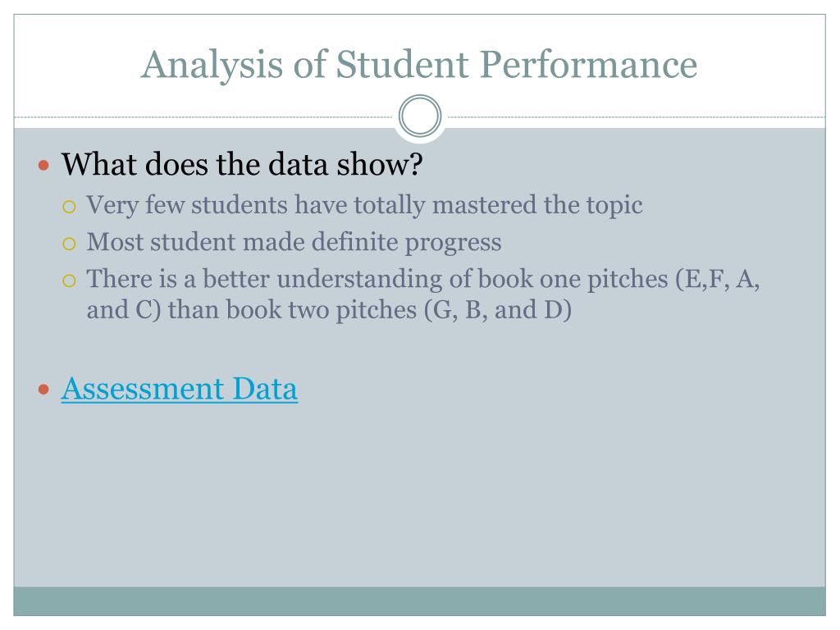Click the slide title Analysis of Student Performance

pyautogui.click(x=419, y=65)
